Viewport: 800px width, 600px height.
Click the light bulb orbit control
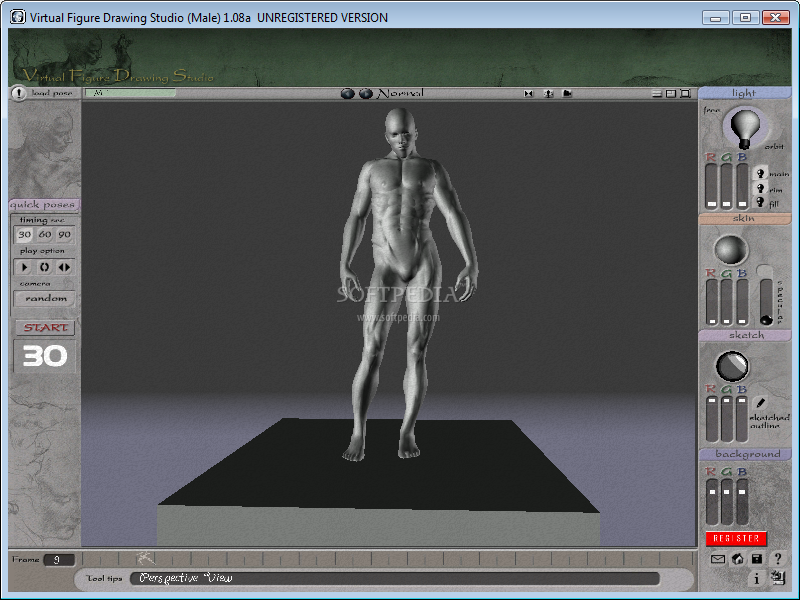(x=745, y=128)
